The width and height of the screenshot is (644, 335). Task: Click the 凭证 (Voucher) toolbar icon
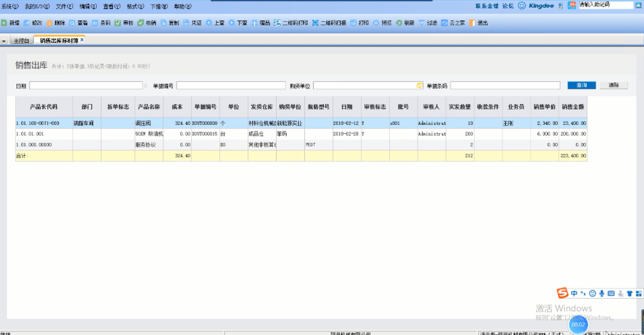click(x=186, y=23)
